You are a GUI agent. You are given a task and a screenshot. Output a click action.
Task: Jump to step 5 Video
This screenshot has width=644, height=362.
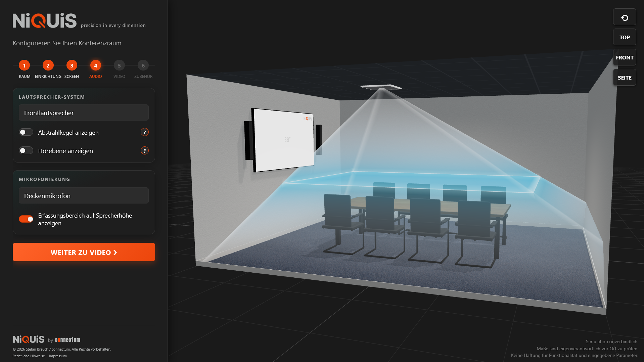119,65
